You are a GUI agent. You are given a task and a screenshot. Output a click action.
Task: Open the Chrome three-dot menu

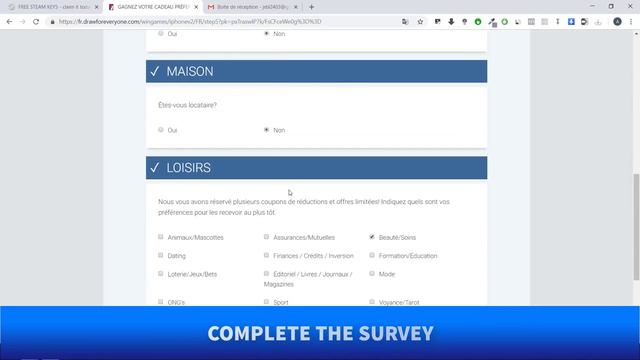[x=631, y=22]
